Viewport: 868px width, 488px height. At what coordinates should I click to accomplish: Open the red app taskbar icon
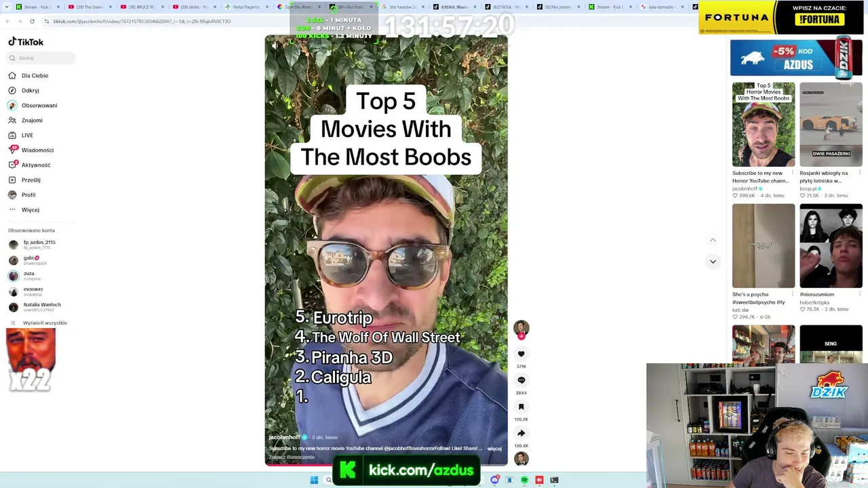(539, 480)
